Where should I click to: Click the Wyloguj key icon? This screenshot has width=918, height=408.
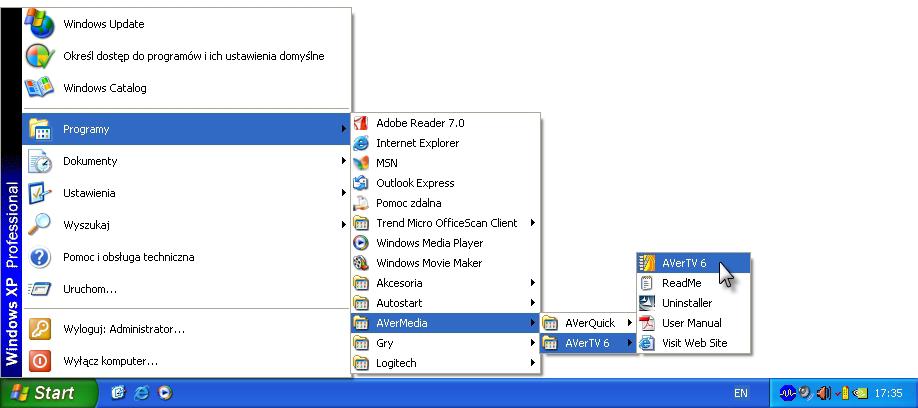40,329
